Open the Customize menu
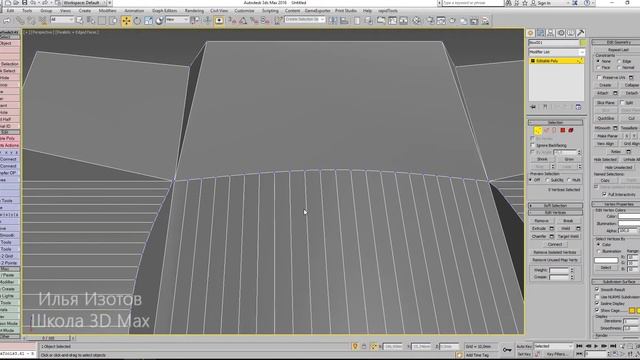The width and height of the screenshot is (640, 360). click(244, 11)
